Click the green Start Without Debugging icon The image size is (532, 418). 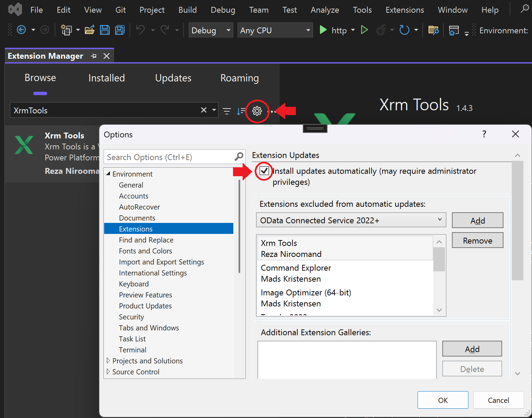(364, 30)
